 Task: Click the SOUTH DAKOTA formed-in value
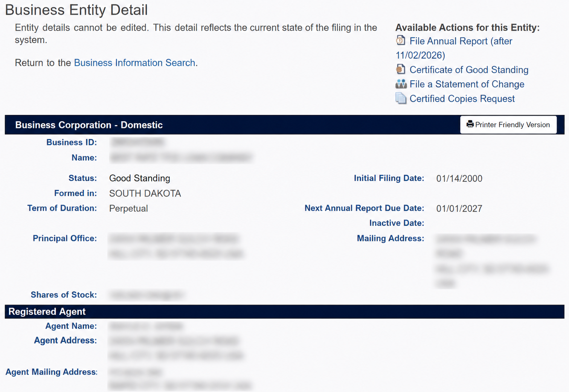[145, 194]
